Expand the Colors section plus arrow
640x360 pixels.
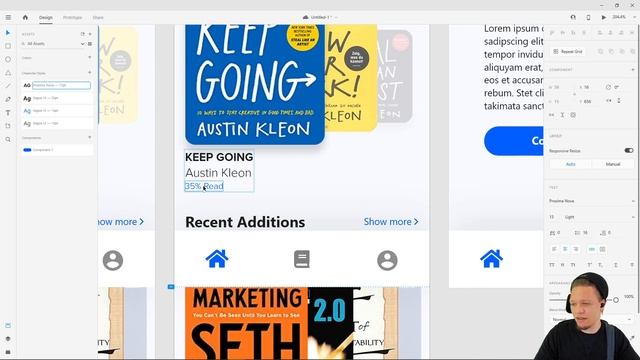click(90, 58)
